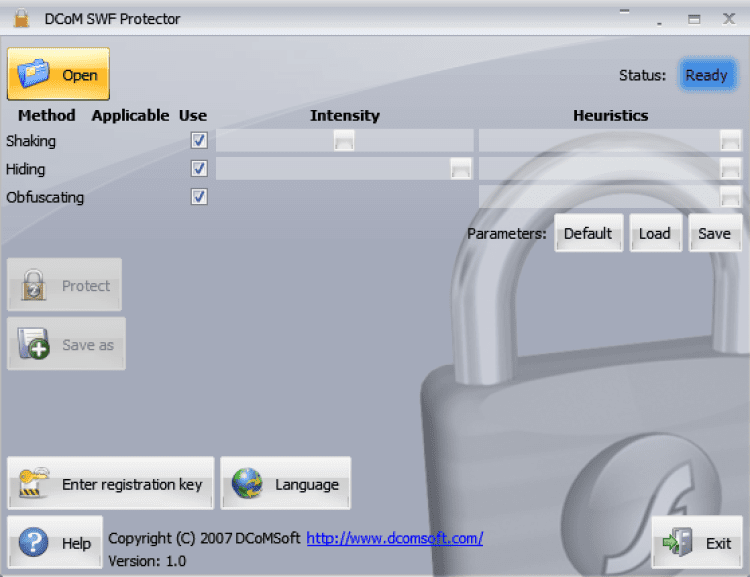Toggle the Hiding Use checkbox
This screenshot has width=750, height=577.
199,168
